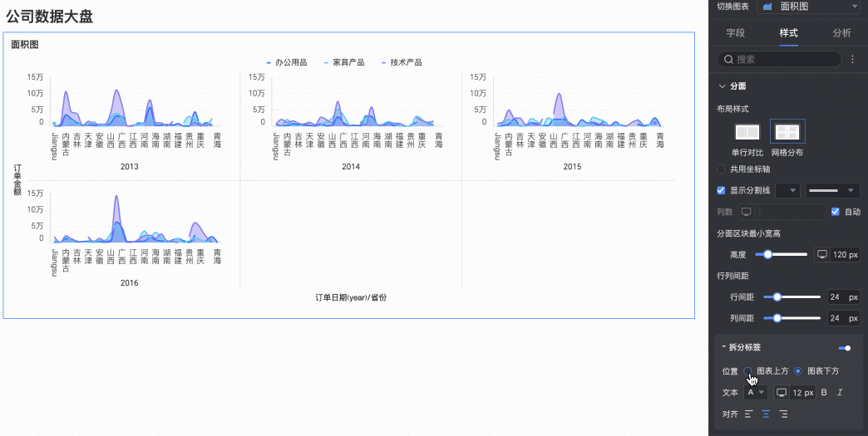Viewport: 868px width, 436px height.
Task: Click the 公司数据大盘 dashboard title
Action: (x=49, y=17)
